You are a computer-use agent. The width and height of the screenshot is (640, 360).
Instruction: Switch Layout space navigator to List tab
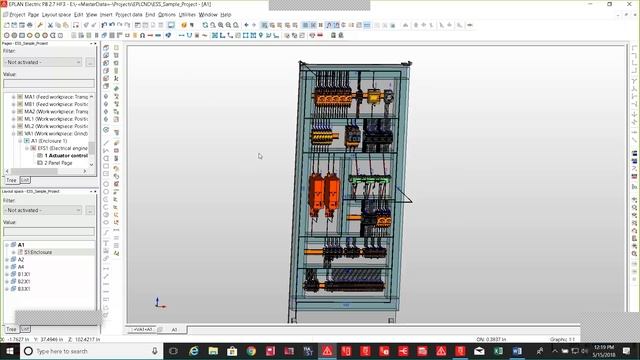click(25, 329)
